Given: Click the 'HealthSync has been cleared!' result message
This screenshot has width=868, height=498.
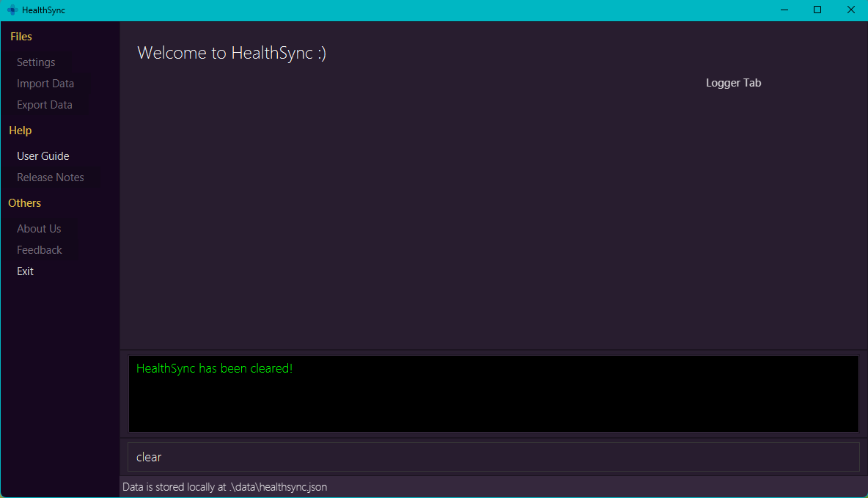Looking at the screenshot, I should tap(214, 368).
